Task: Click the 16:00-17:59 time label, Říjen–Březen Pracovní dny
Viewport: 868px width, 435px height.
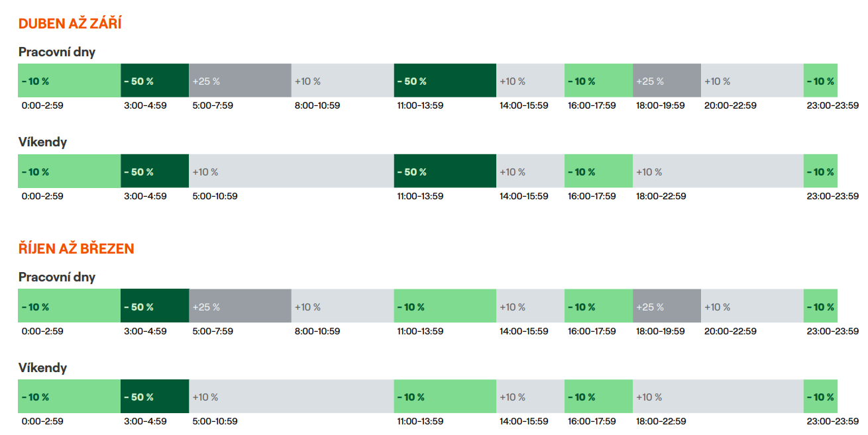Action: (592, 331)
